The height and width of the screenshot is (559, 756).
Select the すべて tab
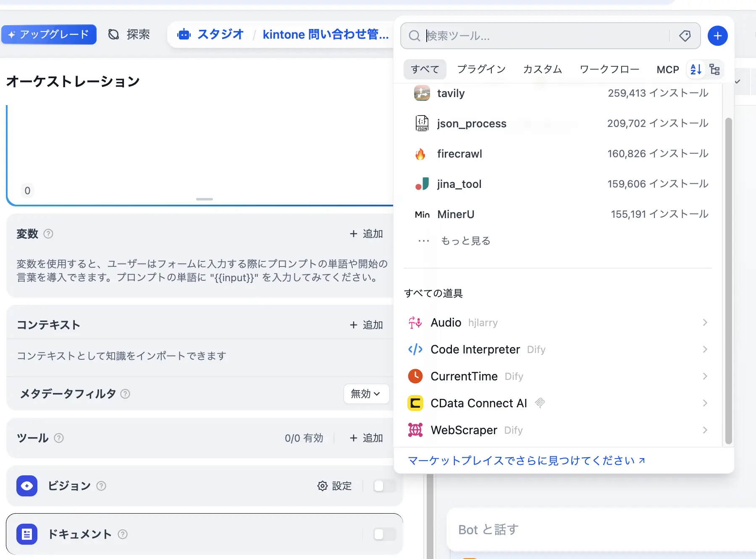425,69
